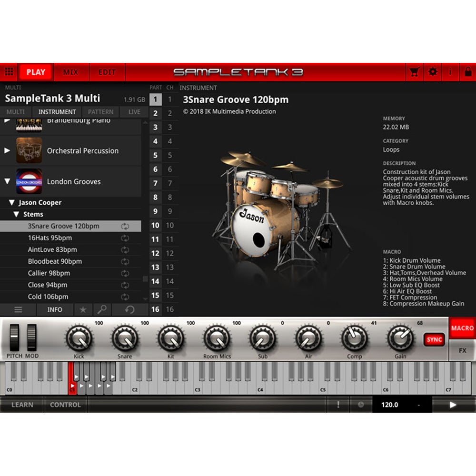The height and width of the screenshot is (476, 476).
Task: Open MIDI channel selector for part 5
Action: pyautogui.click(x=170, y=156)
